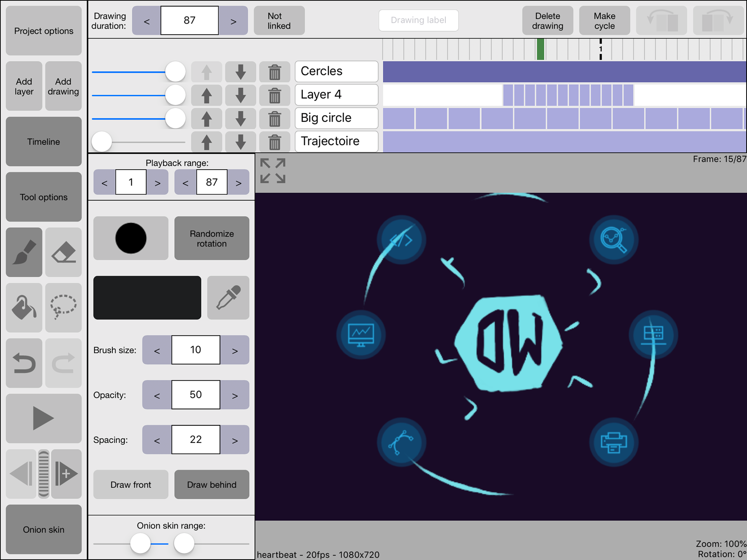The height and width of the screenshot is (560, 747).
Task: Toggle Randomize rotation
Action: [212, 238]
